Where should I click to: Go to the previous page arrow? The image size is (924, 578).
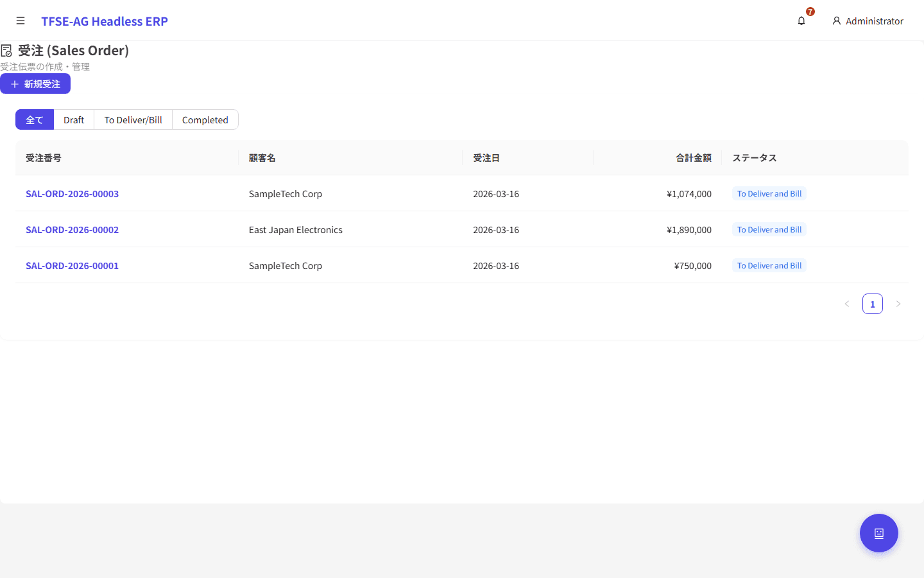coord(847,304)
